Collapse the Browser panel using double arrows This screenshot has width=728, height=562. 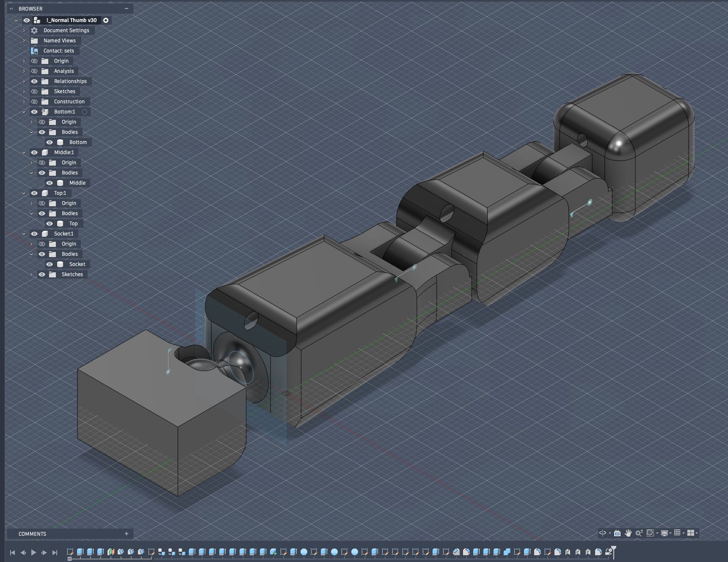tap(11, 8)
